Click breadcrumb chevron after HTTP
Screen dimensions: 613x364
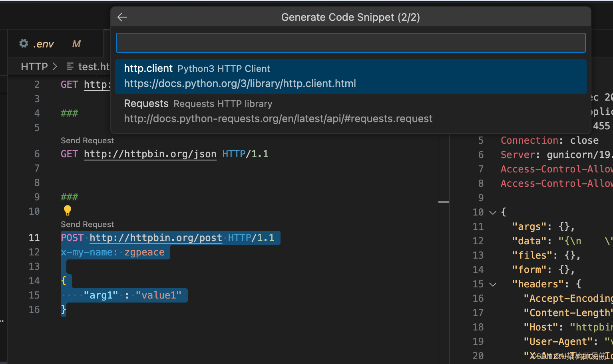click(55, 66)
